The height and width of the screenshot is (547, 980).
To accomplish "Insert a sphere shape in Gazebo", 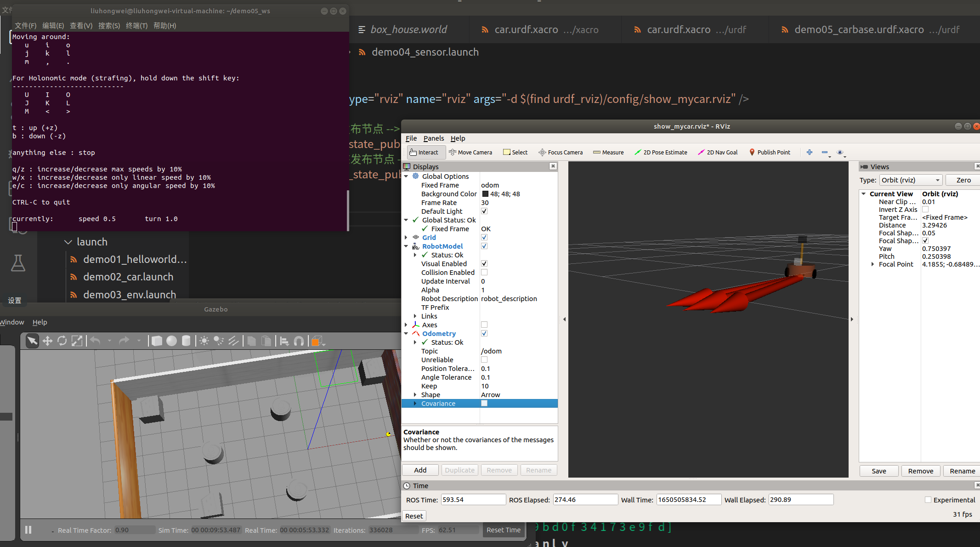I will pos(171,341).
